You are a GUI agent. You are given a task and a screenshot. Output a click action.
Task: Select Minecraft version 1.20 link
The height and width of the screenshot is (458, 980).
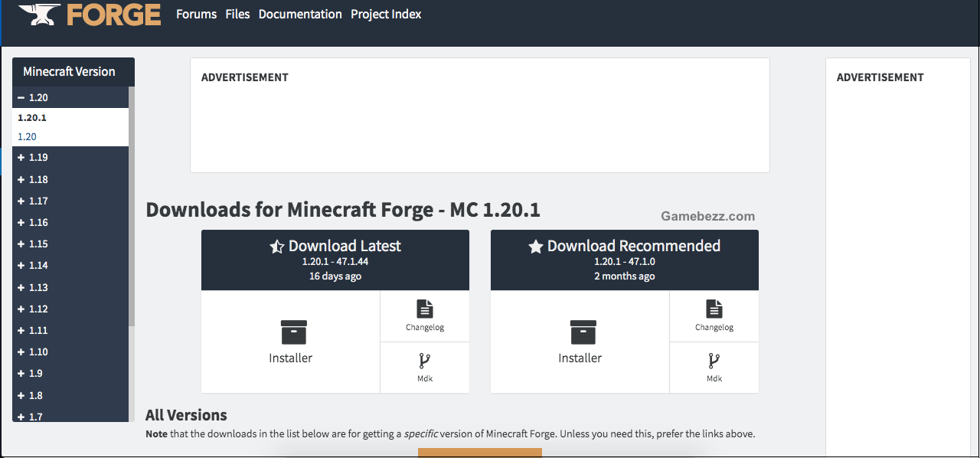pos(27,136)
